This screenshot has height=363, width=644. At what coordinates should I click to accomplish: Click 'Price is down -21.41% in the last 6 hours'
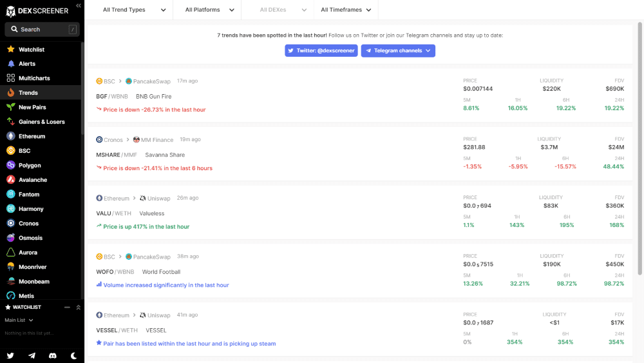(x=158, y=168)
